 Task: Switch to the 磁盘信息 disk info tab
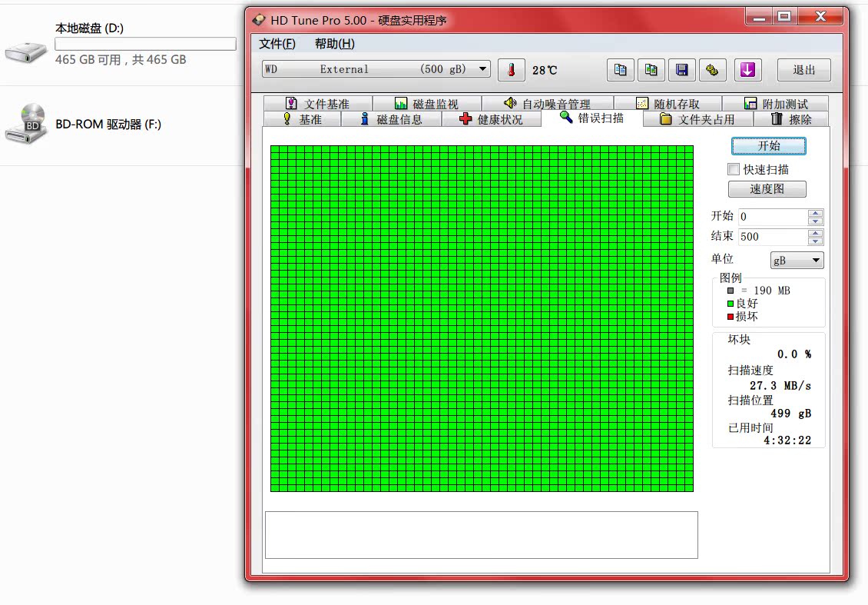(391, 119)
